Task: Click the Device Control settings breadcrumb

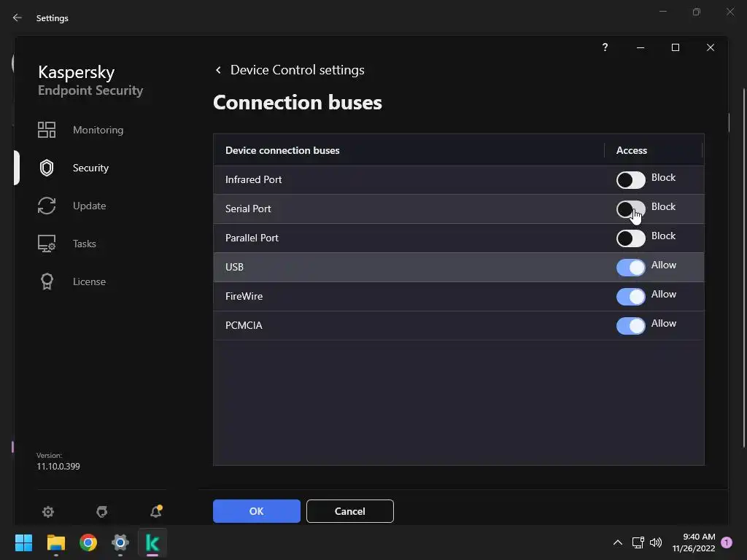Action: (x=298, y=70)
